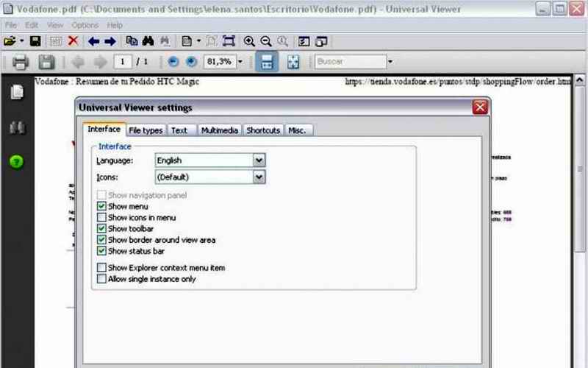Click the printer icon in PDF toolbar
This screenshot has height=368, width=588.
point(20,62)
